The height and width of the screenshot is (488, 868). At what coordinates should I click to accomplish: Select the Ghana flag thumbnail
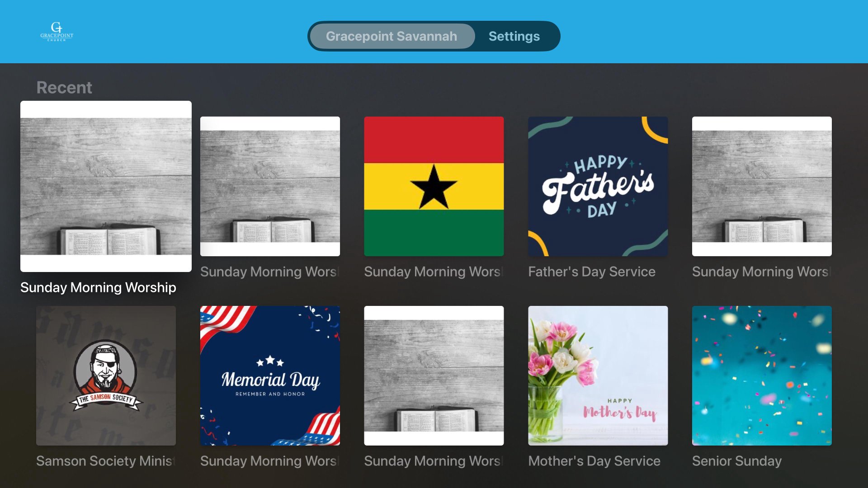pos(434,186)
